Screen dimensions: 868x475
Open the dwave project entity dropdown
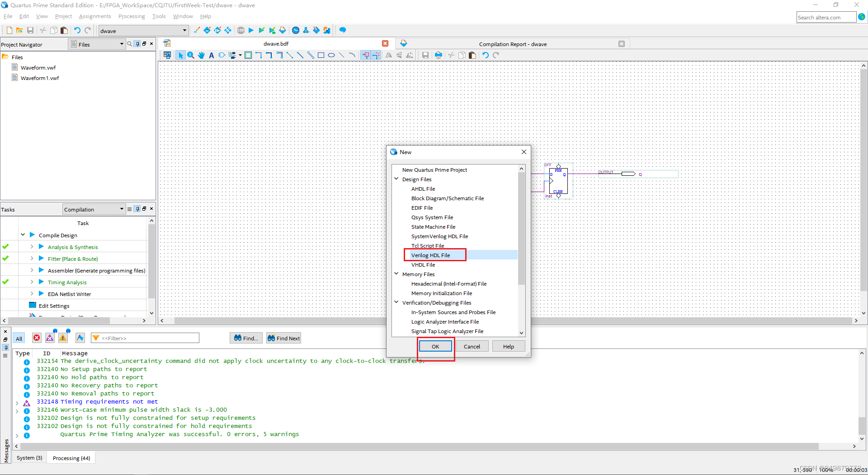[x=184, y=31]
